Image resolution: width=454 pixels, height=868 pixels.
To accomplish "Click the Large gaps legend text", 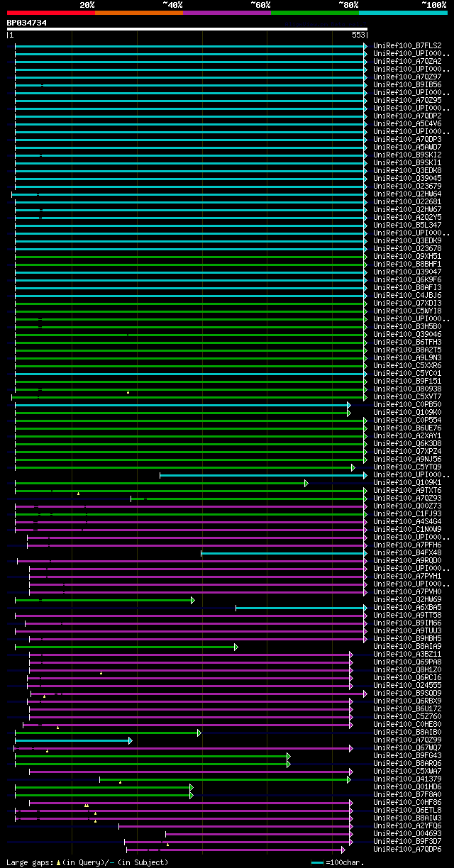I will click(88, 862).
